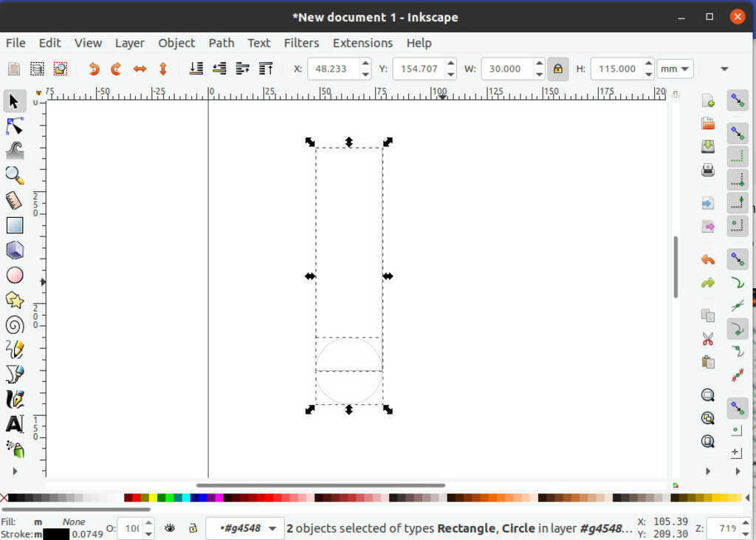Open the Edit menu
Screen dimensions: 756x540
click(49, 43)
